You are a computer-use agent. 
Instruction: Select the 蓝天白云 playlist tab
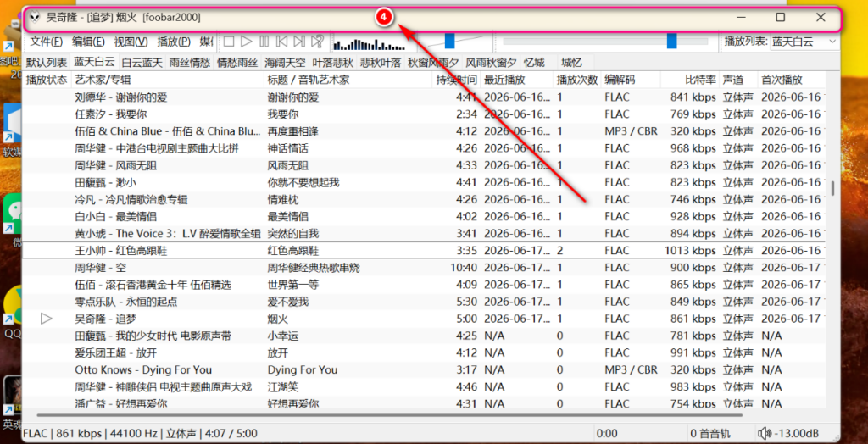pos(95,62)
